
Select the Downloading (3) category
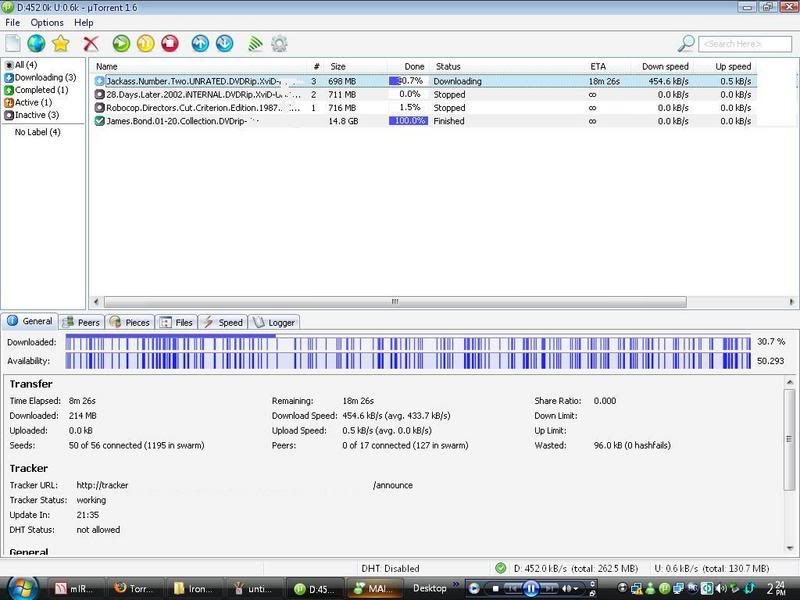coord(40,78)
